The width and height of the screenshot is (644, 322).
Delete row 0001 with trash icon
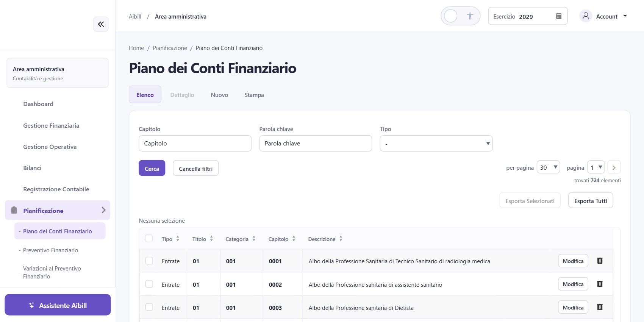click(600, 261)
